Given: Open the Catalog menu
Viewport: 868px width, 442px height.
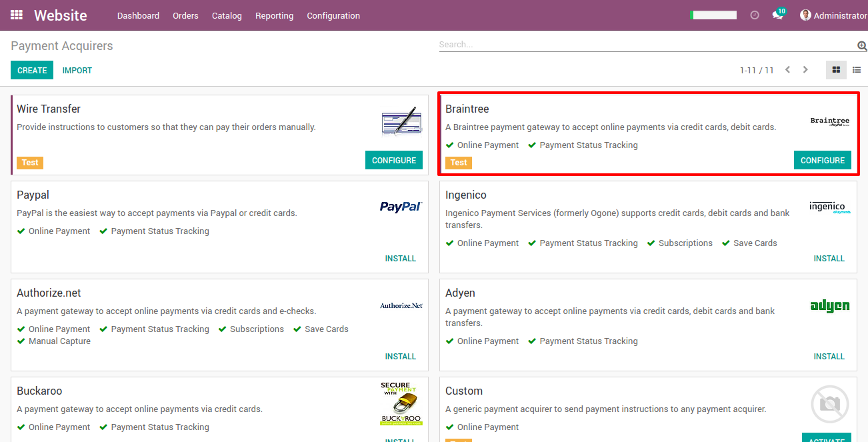Looking at the screenshot, I should [x=227, y=15].
